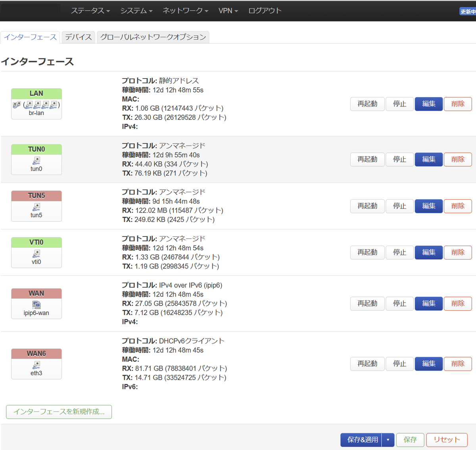Screen dimensions: 476x450
Task: Click the tun0 device icon
Action: [x=36, y=161]
